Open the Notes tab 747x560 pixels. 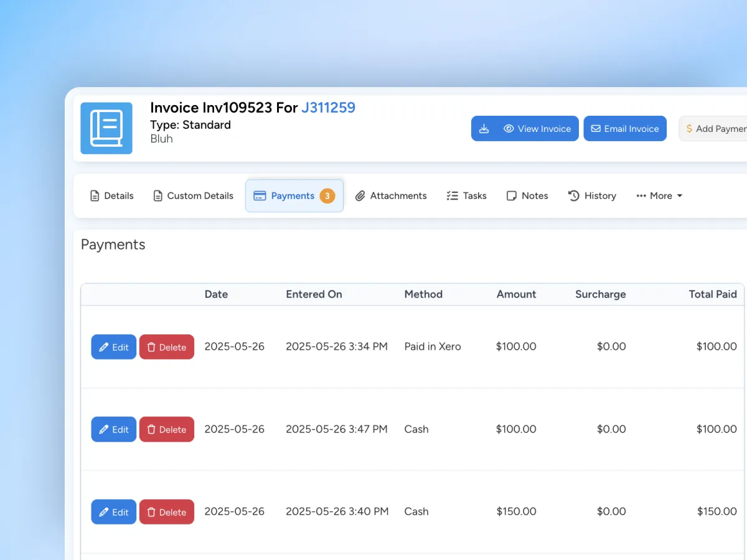[527, 196]
